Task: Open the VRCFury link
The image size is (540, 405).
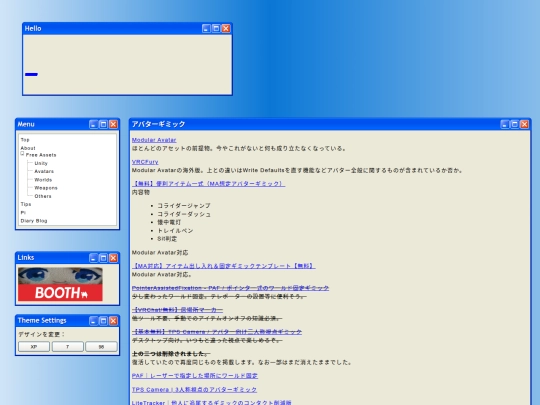Action: coord(145,162)
